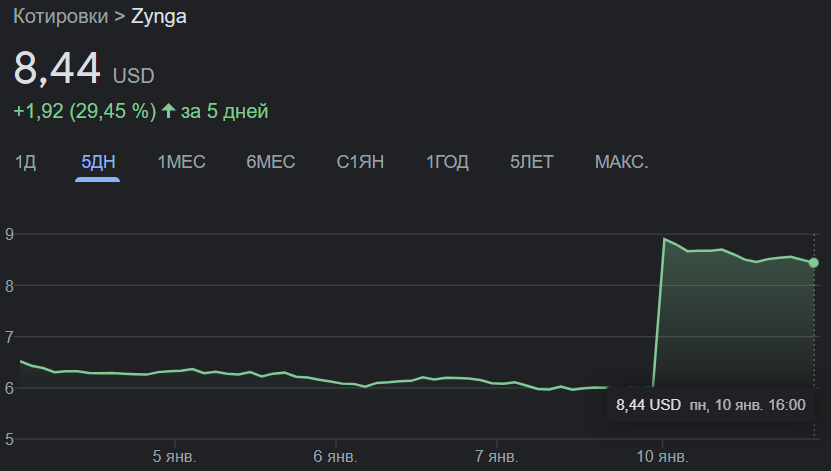Select the МАКС. range tab
831x471 pixels.
tap(621, 162)
